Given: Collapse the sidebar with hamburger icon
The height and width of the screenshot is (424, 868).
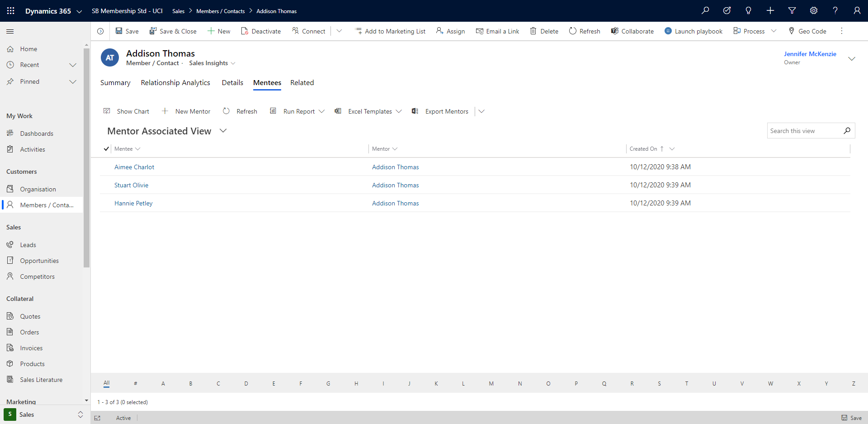Looking at the screenshot, I should pos(10,31).
